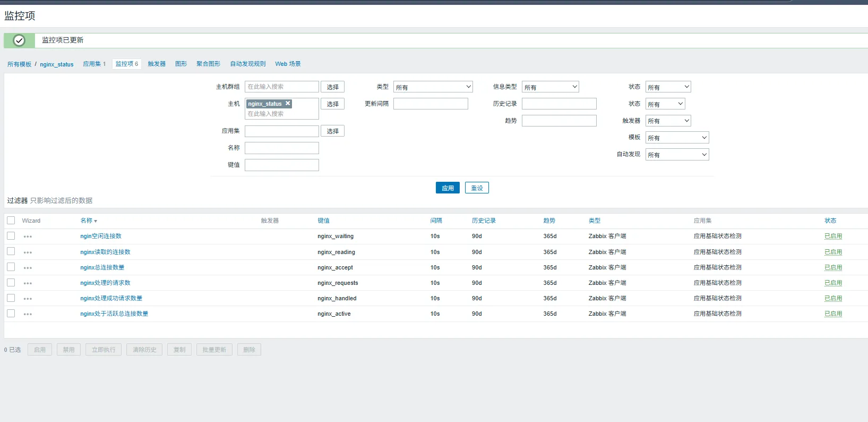Select the nginx_active row checkbox
This screenshot has height=422, width=868.
click(11, 314)
